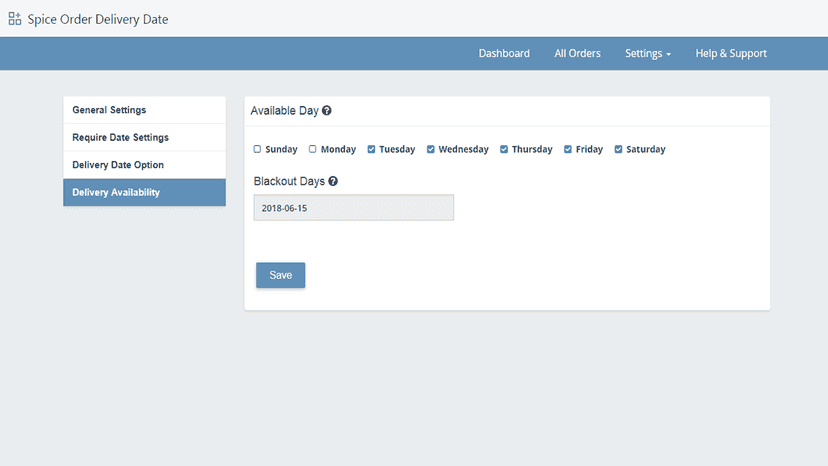Click the Save button
The height and width of the screenshot is (466, 828).
coord(280,275)
